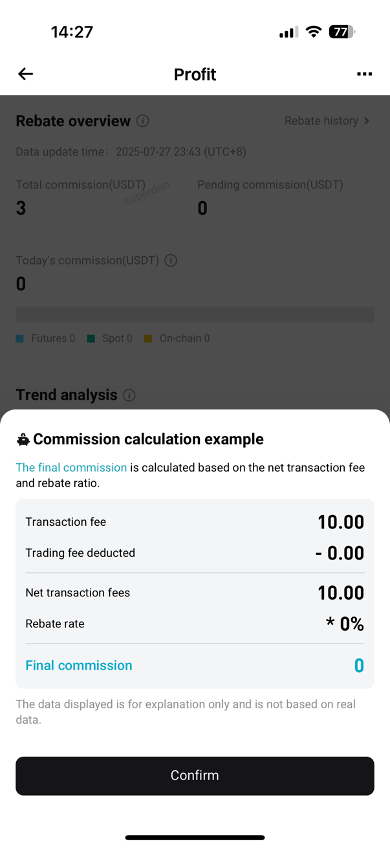Open 'The final commission' link
This screenshot has width=390, height=848.
[71, 467]
